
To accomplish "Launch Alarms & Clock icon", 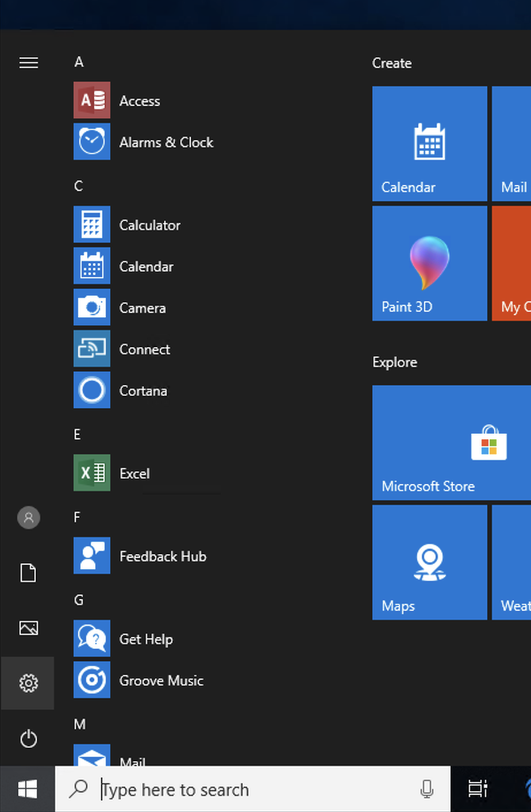I will tap(92, 141).
